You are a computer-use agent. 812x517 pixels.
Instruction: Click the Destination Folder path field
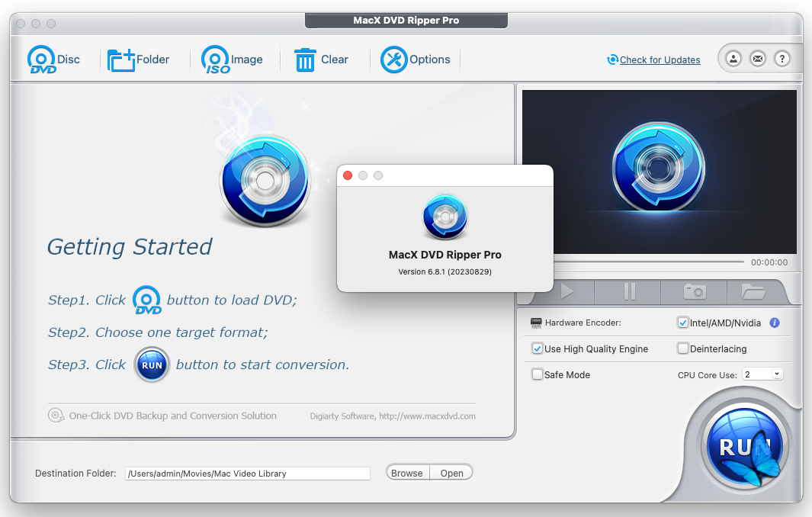(247, 474)
